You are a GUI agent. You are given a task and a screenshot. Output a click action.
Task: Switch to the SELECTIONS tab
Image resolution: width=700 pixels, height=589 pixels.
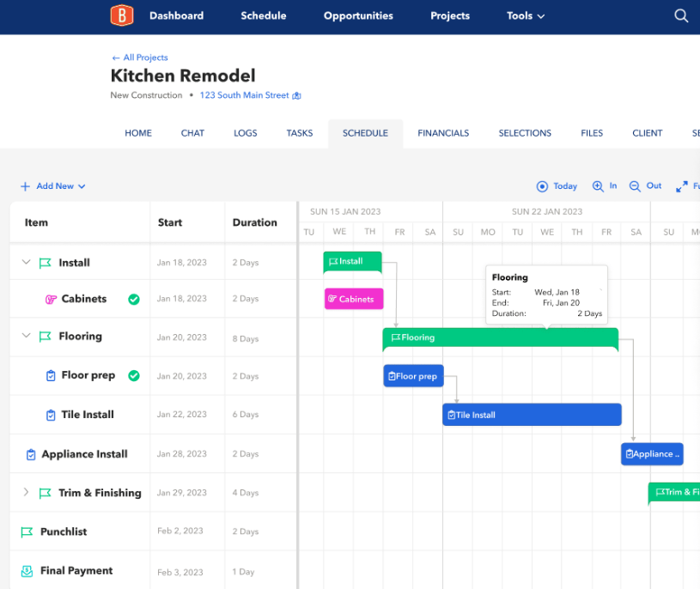click(x=525, y=133)
